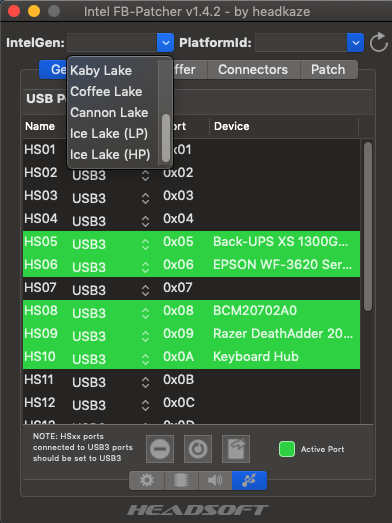Click the export USB ports icon
Viewport: 392px width, 523px height.
pos(236,449)
